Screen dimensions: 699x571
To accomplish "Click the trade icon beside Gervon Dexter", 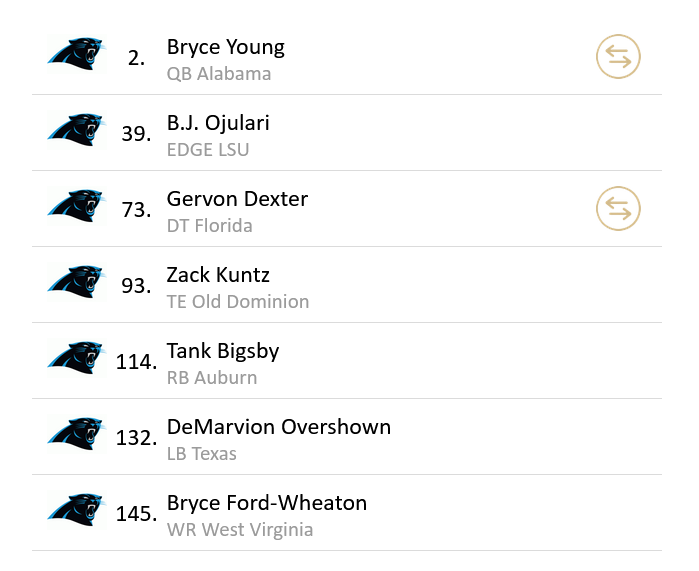I will tap(618, 209).
